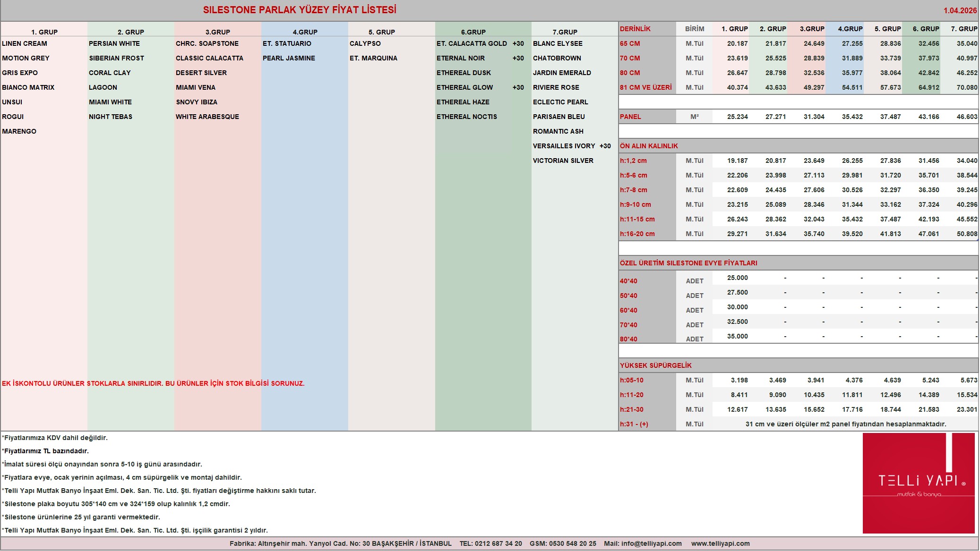This screenshot has height=551, width=980.
Task: Select ET. CALACATTA GOLD in group 6
Action: click(x=472, y=43)
